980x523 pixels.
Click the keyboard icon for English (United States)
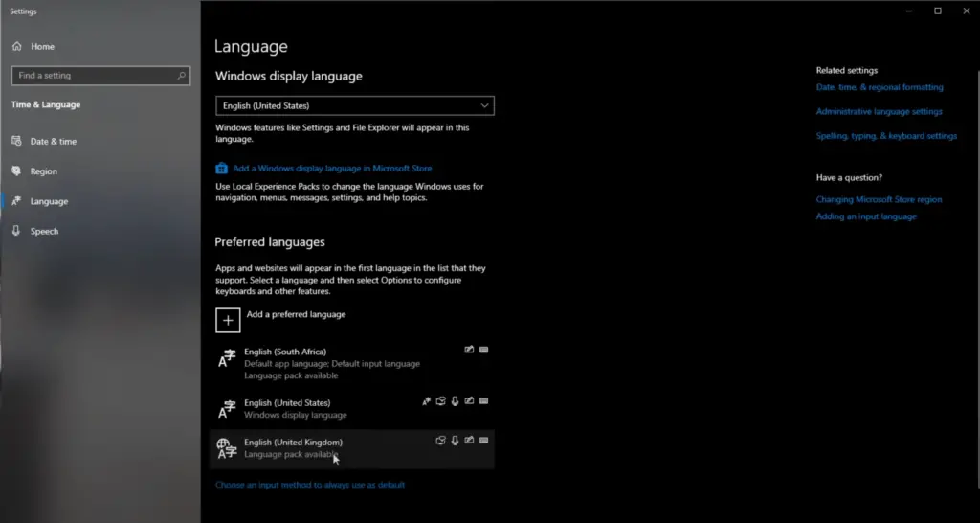[x=483, y=401]
